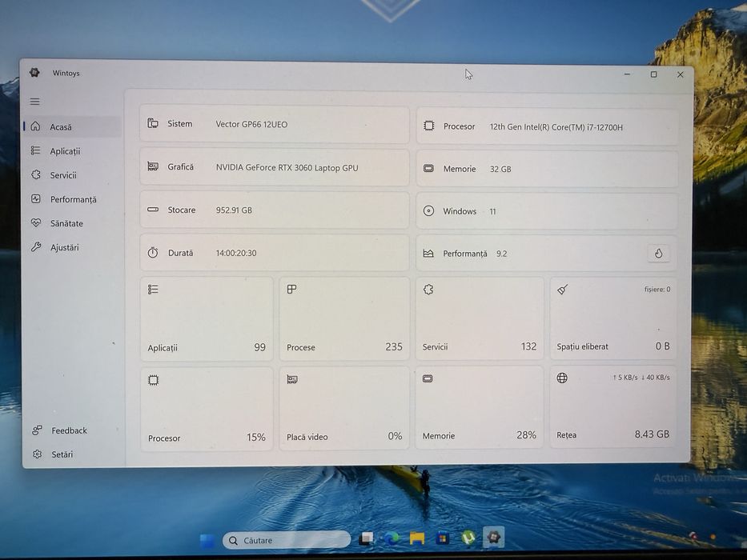This screenshot has height=560, width=747.
Task: Click the 12th Gen Intel Core i7-12700H text
Action: [556, 127]
